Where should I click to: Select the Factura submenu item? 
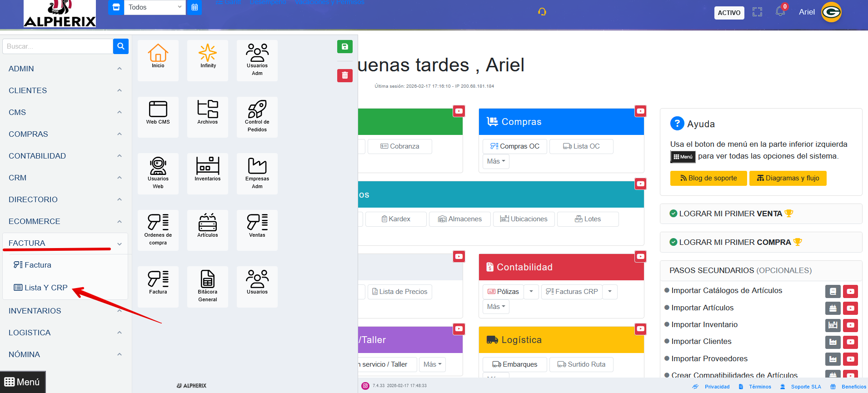coord(38,265)
